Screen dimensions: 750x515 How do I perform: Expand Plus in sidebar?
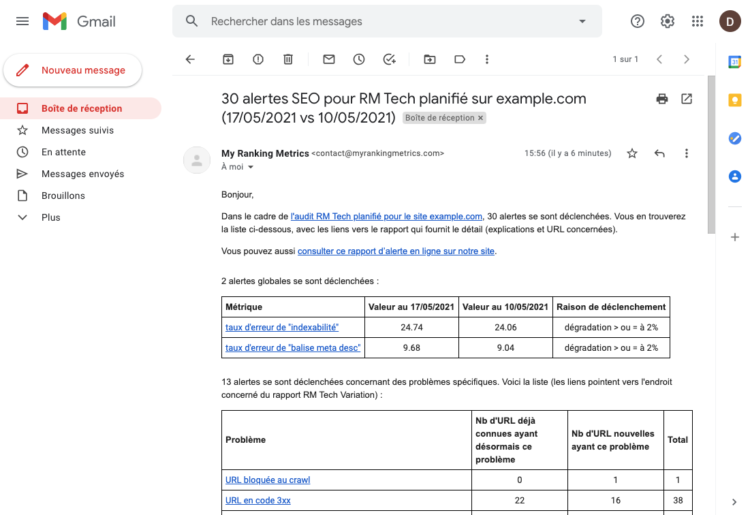50,218
